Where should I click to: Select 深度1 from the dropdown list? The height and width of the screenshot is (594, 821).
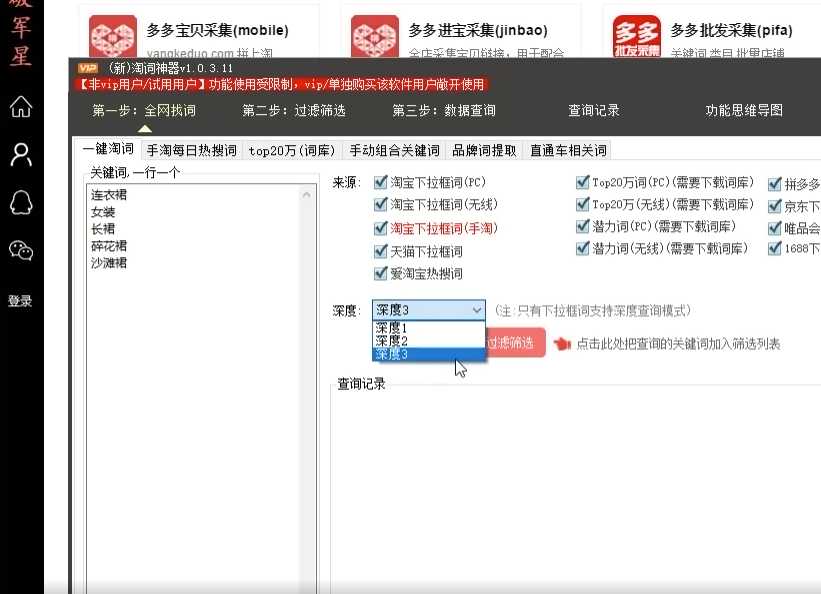pos(429,328)
